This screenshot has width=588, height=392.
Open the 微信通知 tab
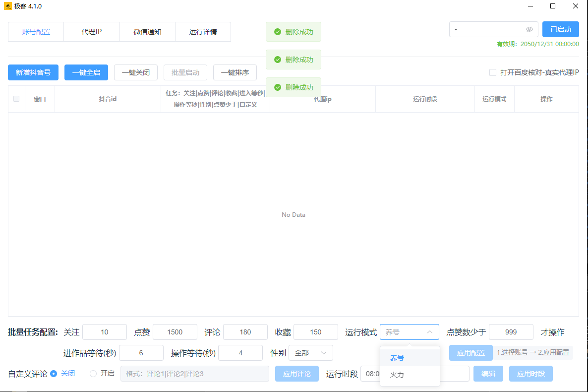coord(147,32)
